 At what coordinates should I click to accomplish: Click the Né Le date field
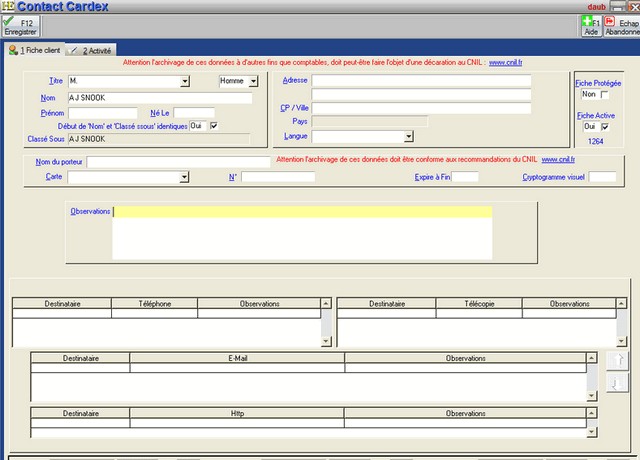(x=194, y=113)
